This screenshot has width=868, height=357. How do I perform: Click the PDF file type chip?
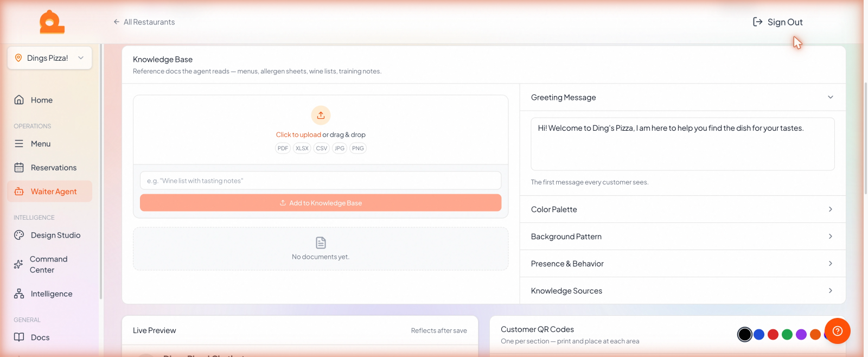283,148
